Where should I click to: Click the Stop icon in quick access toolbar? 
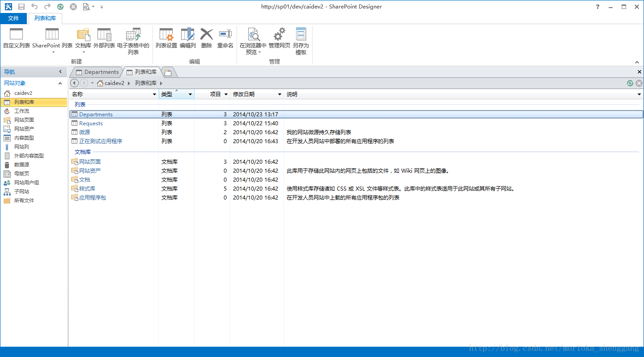73,7
